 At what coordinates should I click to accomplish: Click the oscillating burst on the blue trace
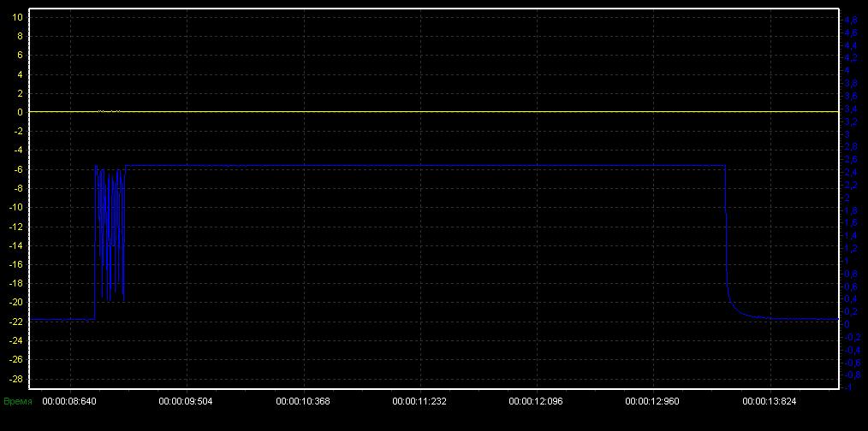(x=110, y=231)
